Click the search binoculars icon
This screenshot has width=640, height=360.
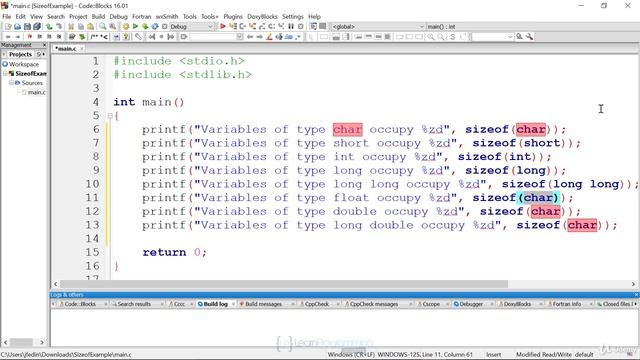tap(520, 37)
